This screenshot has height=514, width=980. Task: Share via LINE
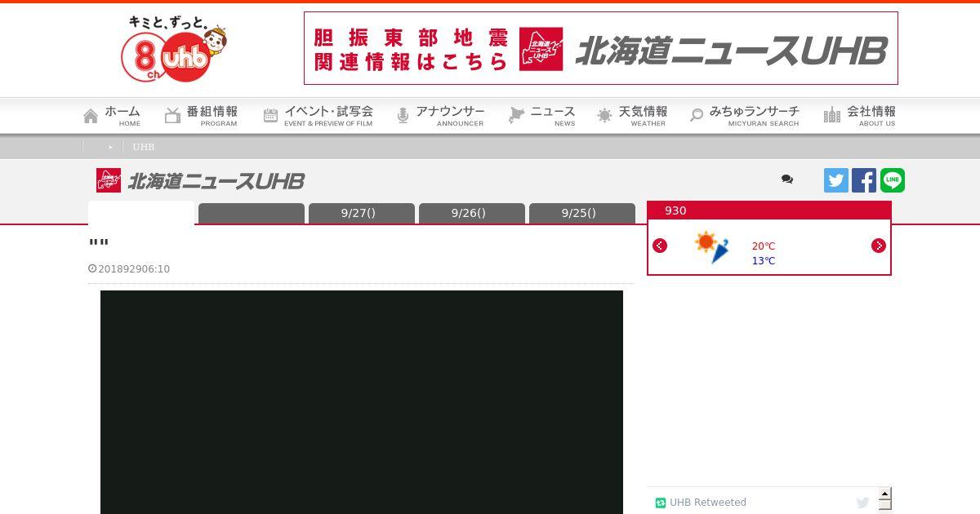[x=893, y=180]
